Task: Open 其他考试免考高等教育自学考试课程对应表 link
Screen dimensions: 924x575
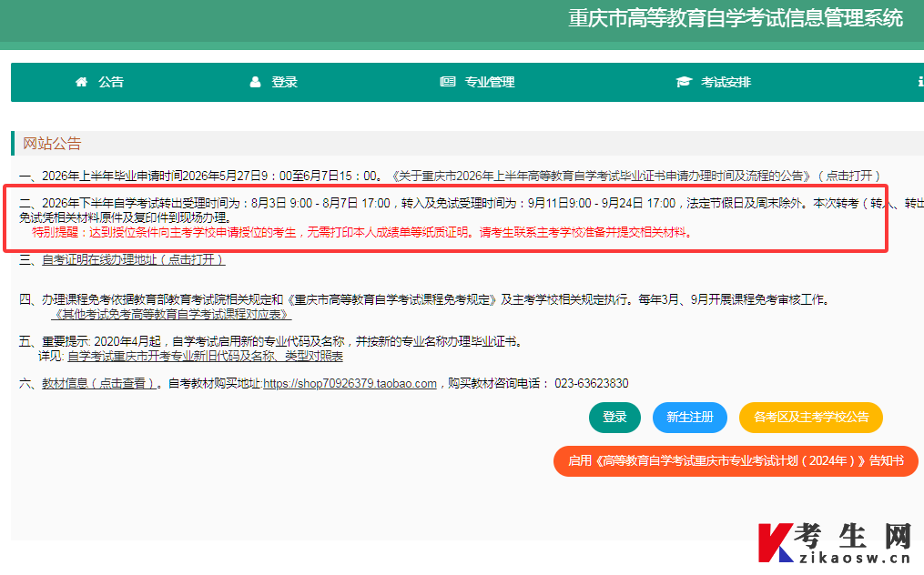Action: (171, 314)
